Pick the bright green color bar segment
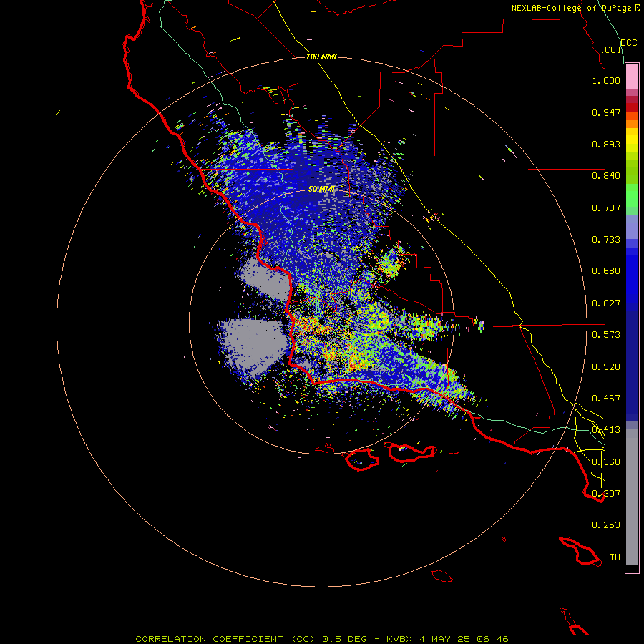Screen dimensions: 644x644 632,195
